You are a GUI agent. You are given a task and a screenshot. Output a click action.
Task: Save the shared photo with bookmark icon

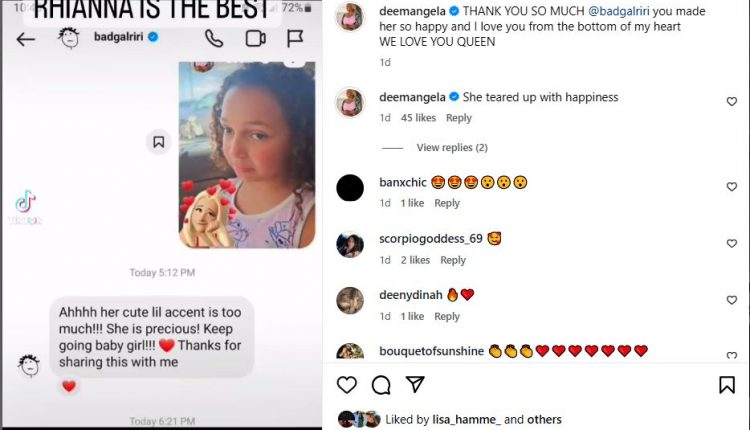click(159, 142)
